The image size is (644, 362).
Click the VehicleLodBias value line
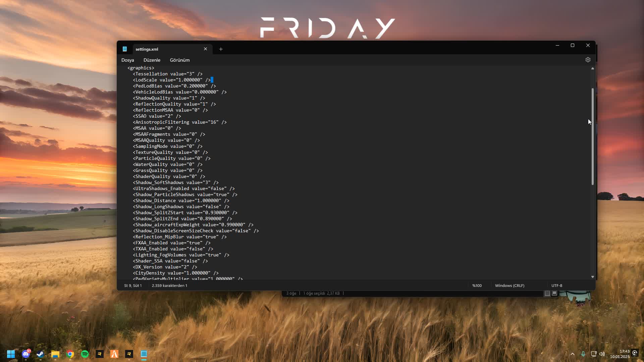pos(180,92)
